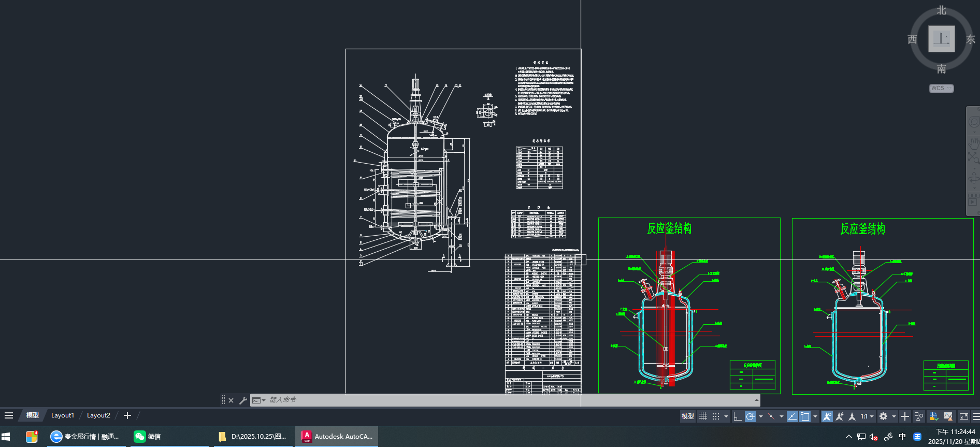Toggle the drawing grid display
This screenshot has width=980, height=447.
coord(703,416)
